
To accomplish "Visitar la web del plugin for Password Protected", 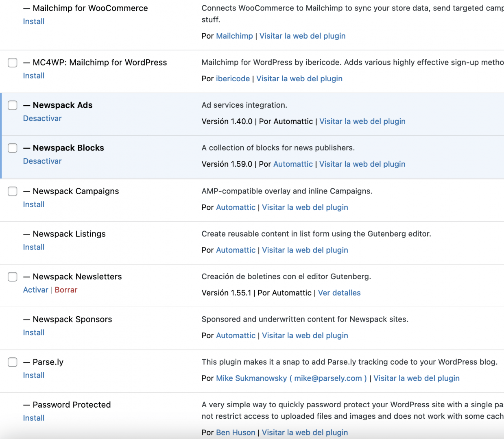I will pyautogui.click(x=305, y=432).
